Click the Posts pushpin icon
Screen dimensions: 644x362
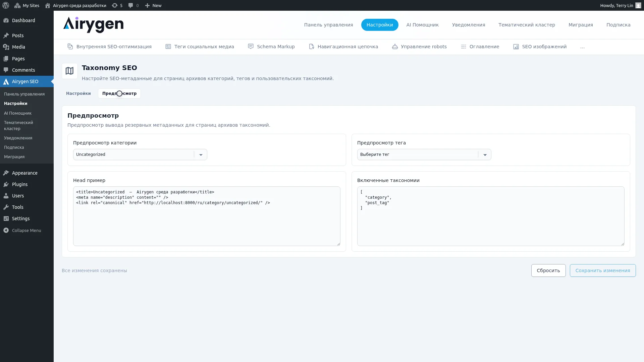pyautogui.click(x=6, y=36)
